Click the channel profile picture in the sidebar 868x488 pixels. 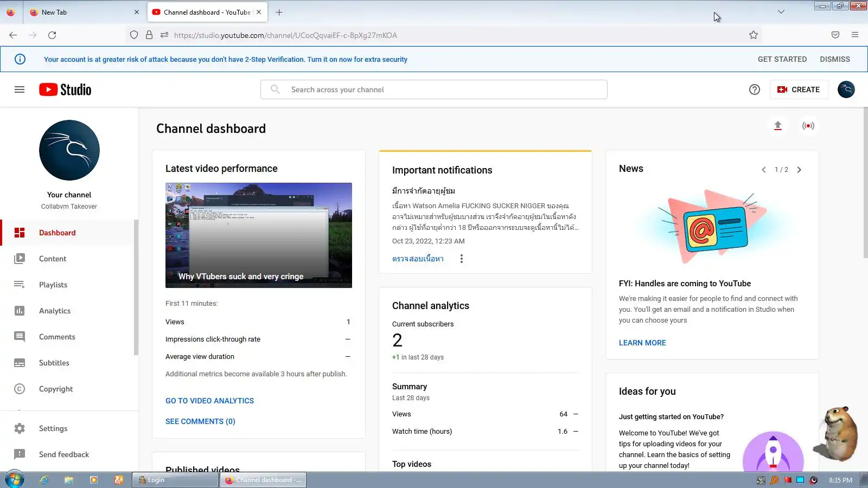click(x=69, y=150)
